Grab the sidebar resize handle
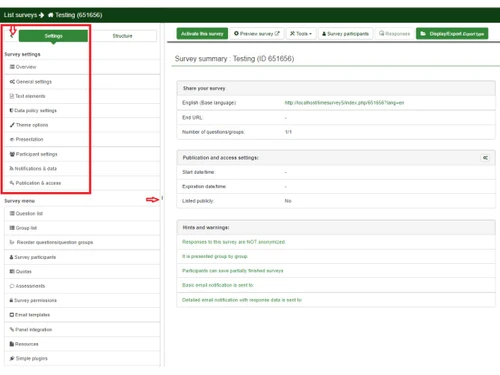 [162, 198]
